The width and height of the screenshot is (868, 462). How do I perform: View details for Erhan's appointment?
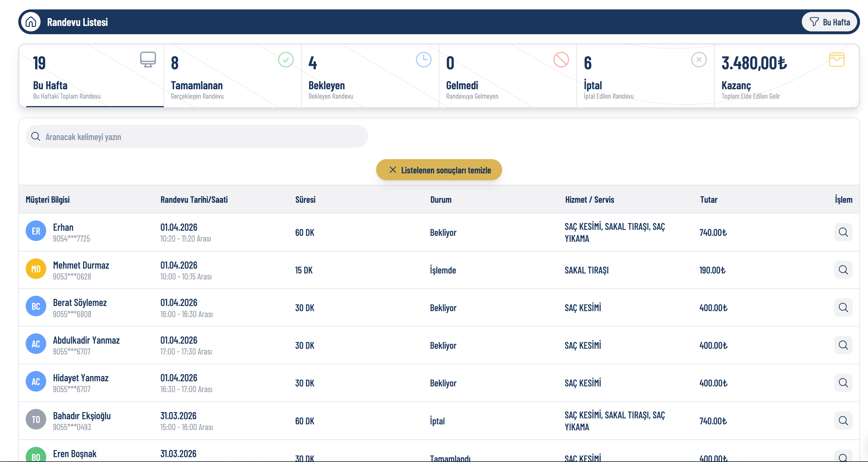coord(843,232)
